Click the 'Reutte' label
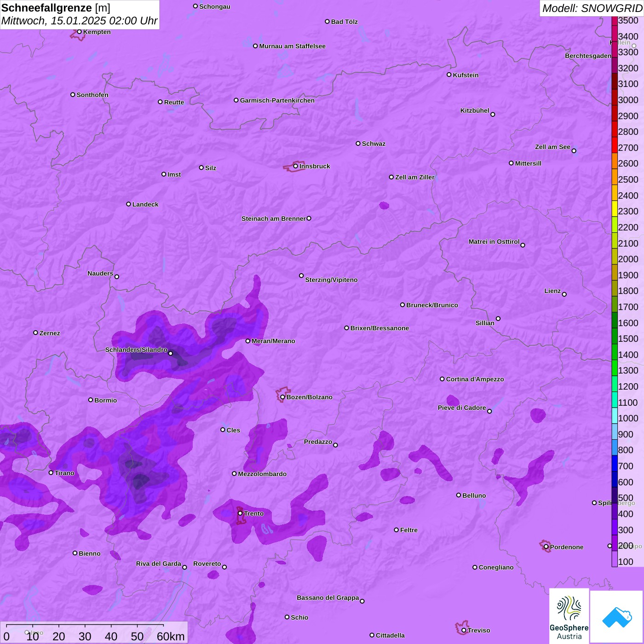The width and height of the screenshot is (644, 644). coord(174,102)
